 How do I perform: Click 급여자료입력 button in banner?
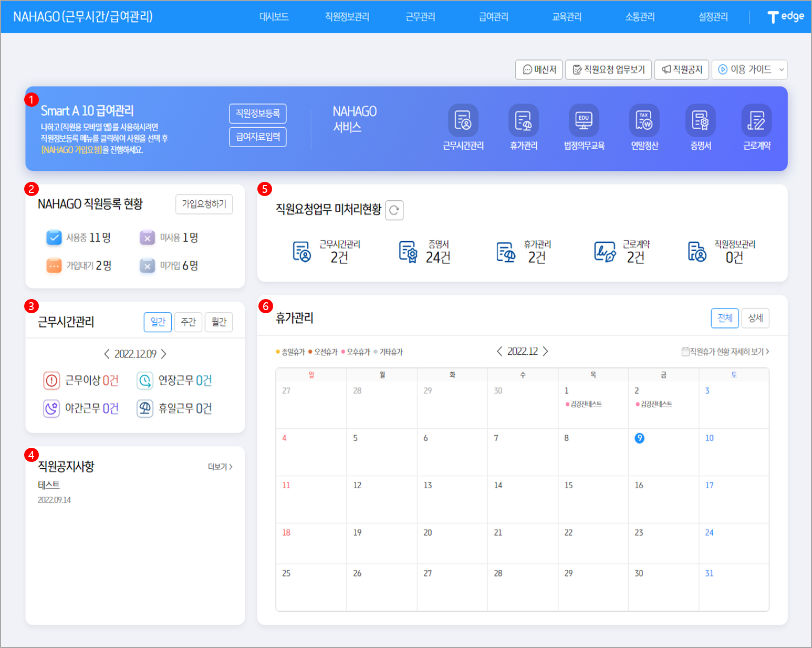pos(257,137)
